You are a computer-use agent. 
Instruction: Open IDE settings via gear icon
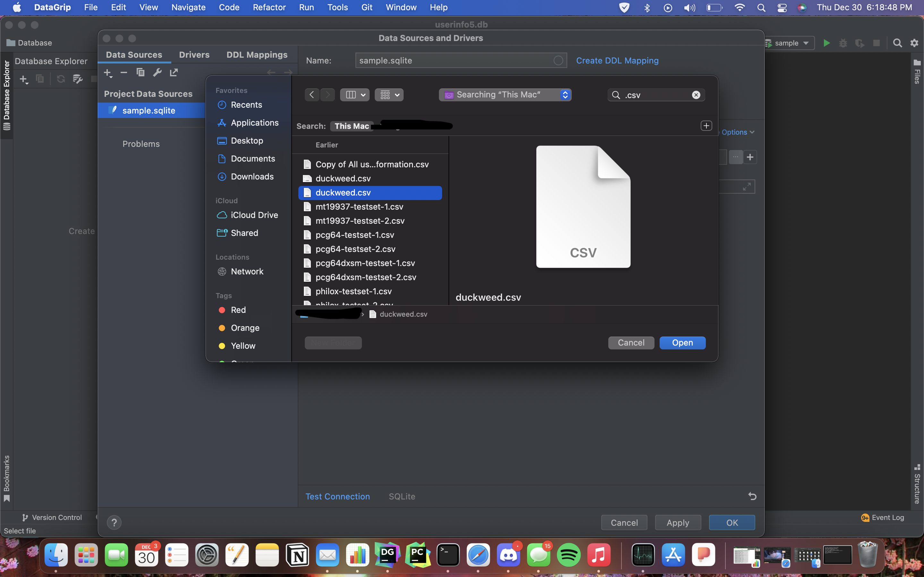(x=914, y=43)
